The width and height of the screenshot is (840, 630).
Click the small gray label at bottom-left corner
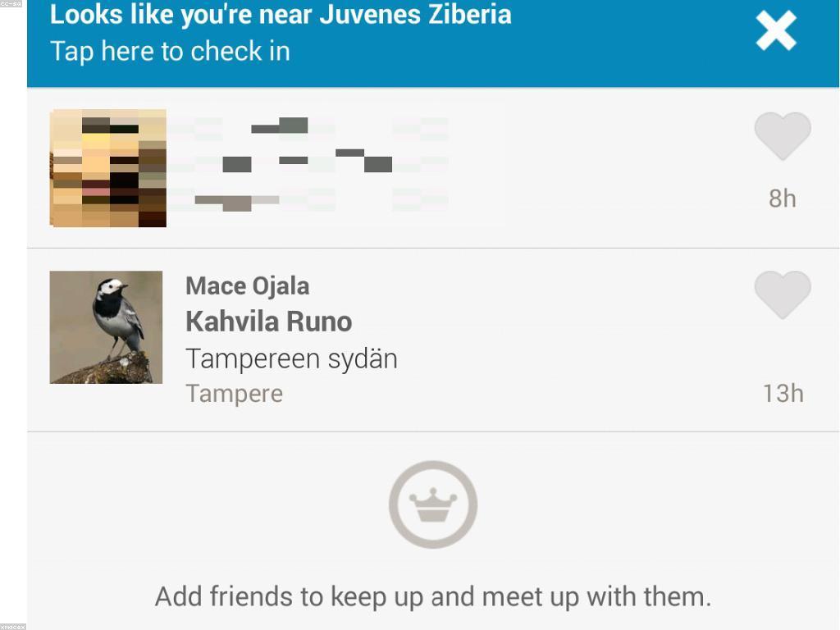click(x=12, y=627)
